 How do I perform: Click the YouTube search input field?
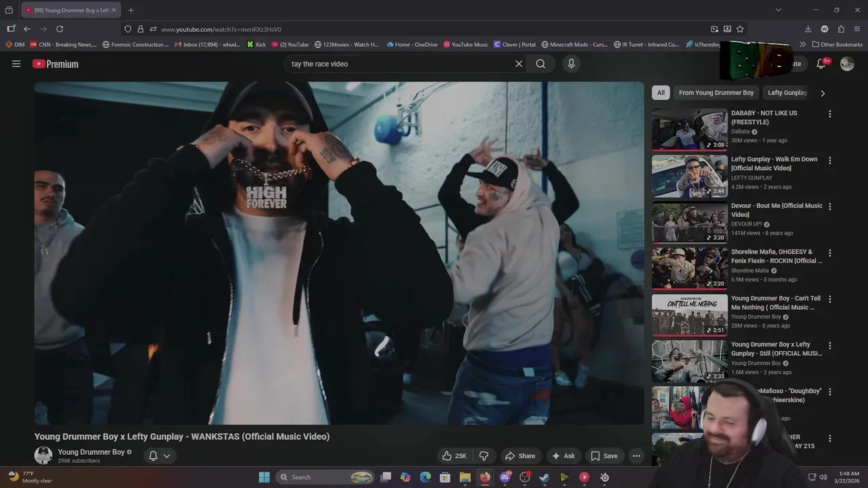point(400,64)
